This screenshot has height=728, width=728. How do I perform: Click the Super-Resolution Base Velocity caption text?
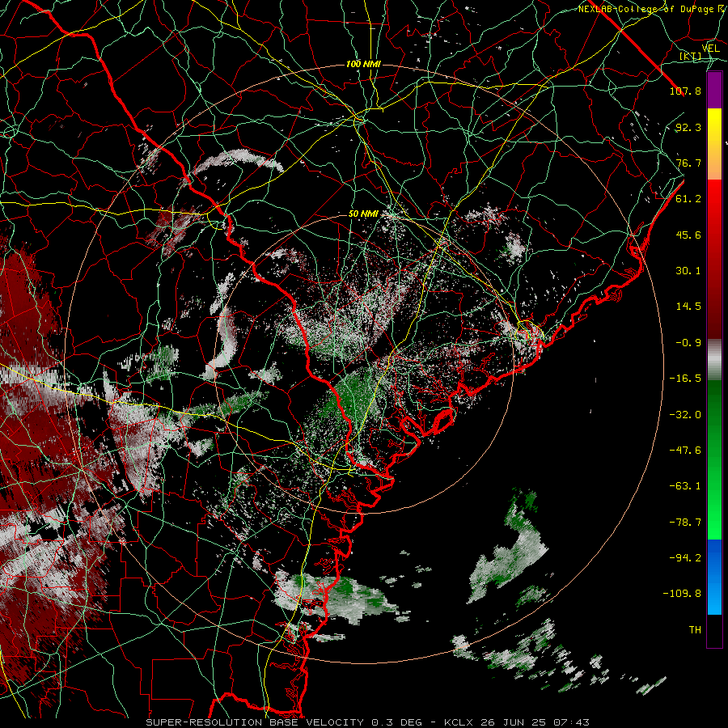tap(256, 722)
